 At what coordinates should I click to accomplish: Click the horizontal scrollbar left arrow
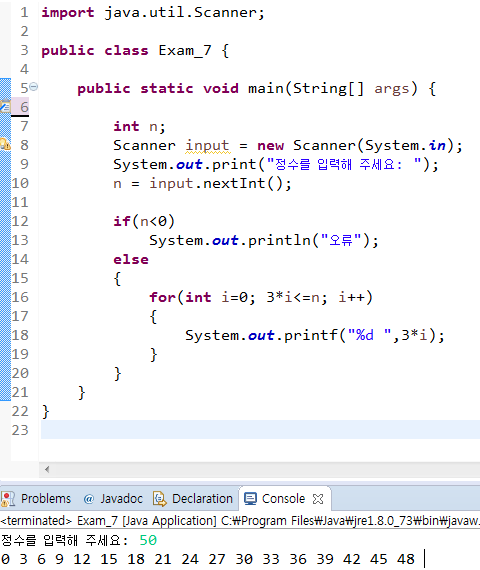47,469
